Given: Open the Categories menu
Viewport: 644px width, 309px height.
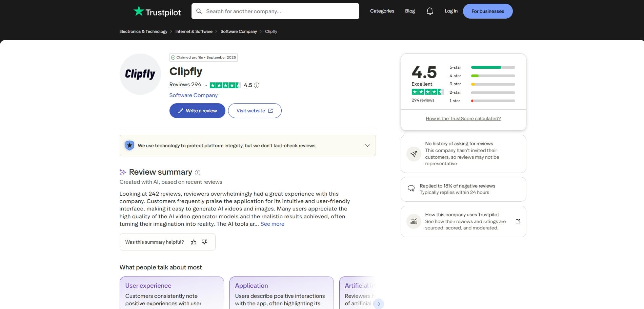Looking at the screenshot, I should (382, 11).
